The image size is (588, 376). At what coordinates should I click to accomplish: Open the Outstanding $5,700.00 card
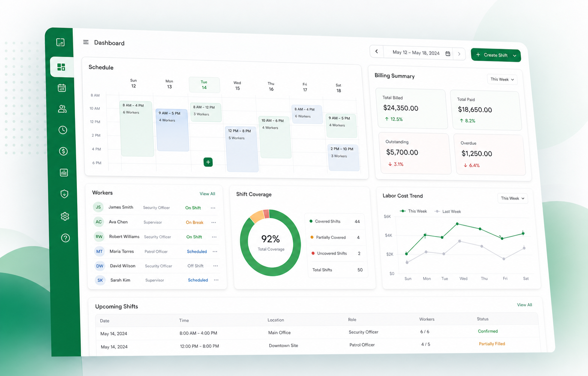coord(415,153)
